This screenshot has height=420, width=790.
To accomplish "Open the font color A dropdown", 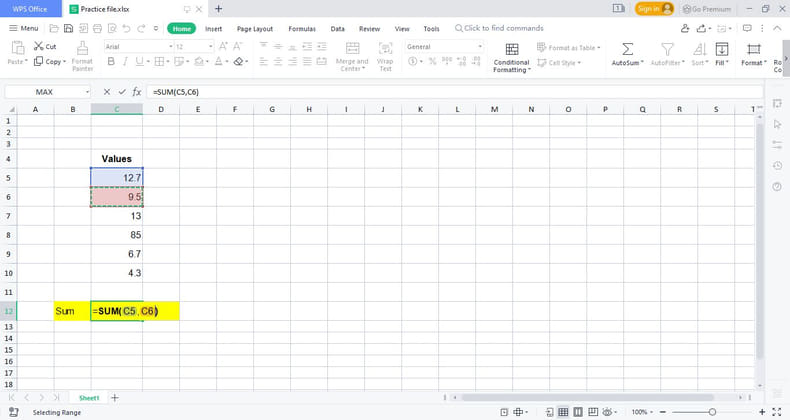I will [226, 61].
